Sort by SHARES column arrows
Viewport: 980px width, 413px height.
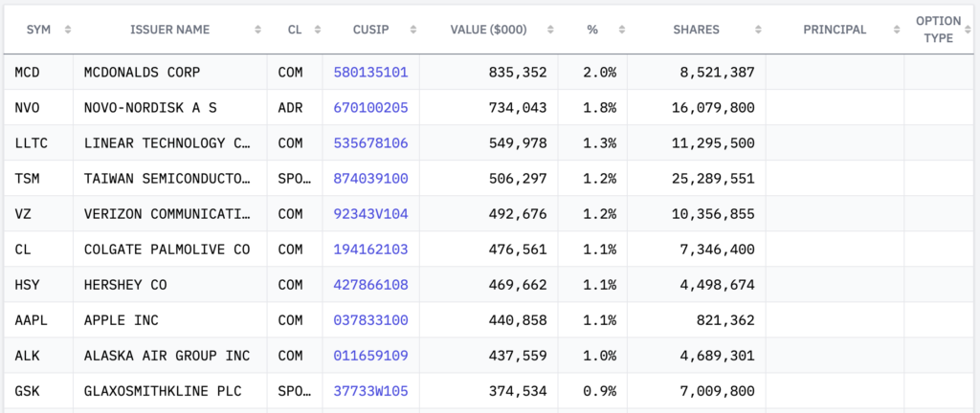point(758,30)
